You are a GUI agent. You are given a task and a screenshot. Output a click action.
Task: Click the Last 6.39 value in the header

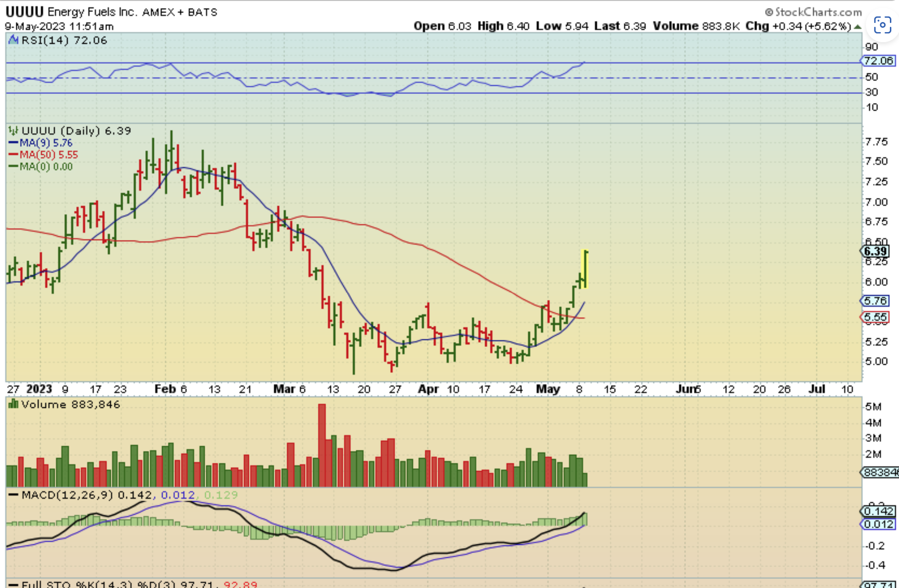pos(620,26)
